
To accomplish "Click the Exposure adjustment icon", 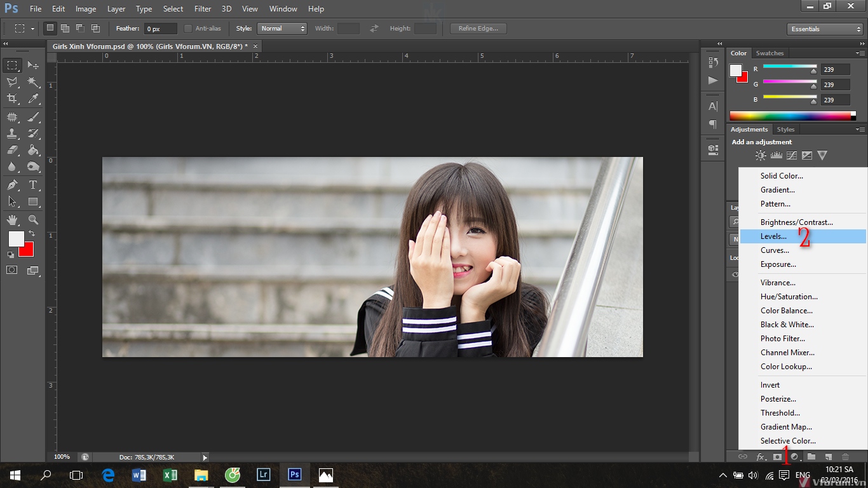I will click(807, 155).
